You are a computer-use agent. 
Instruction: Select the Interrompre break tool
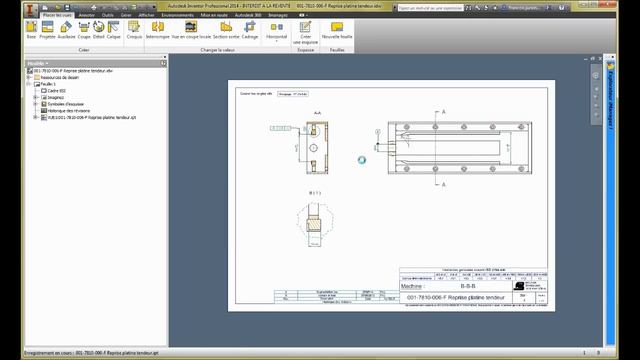158,30
